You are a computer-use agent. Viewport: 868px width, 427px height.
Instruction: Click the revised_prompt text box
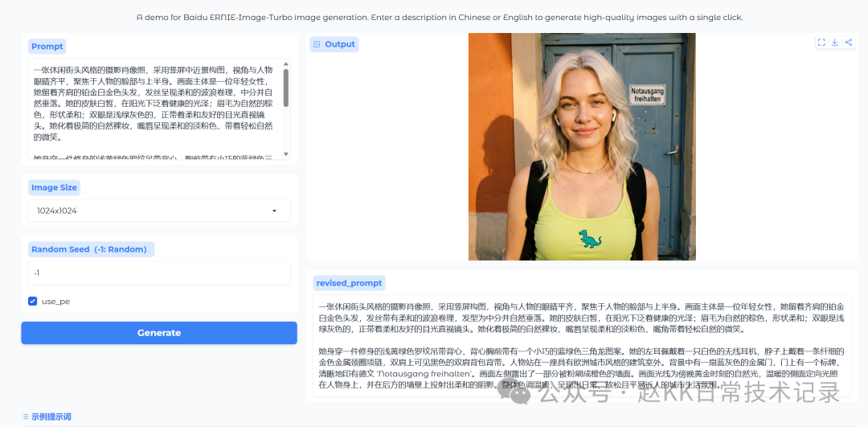click(x=582, y=346)
